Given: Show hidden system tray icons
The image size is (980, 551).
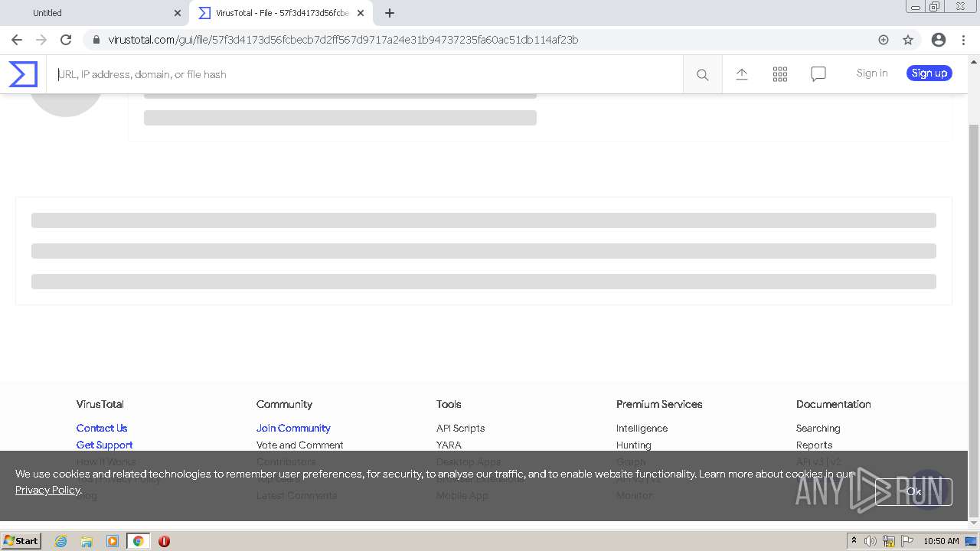Looking at the screenshot, I should click(x=854, y=541).
